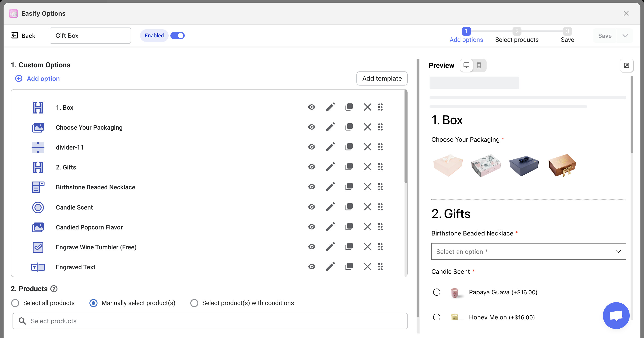The width and height of the screenshot is (644, 338).
Task: Switch preview to desktop view
Action: click(466, 65)
